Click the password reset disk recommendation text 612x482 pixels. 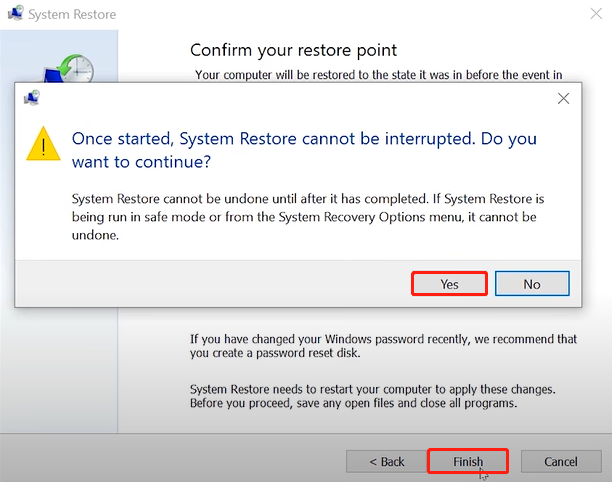tap(383, 346)
